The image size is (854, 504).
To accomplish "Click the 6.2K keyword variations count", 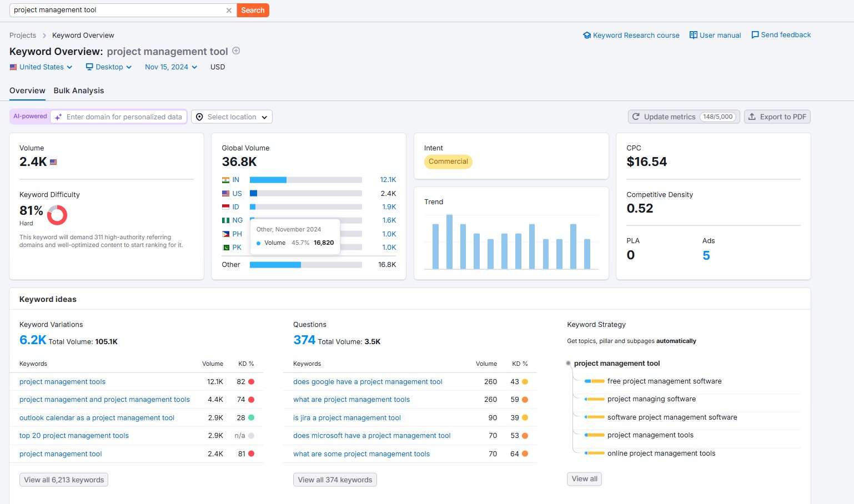I will pyautogui.click(x=33, y=340).
